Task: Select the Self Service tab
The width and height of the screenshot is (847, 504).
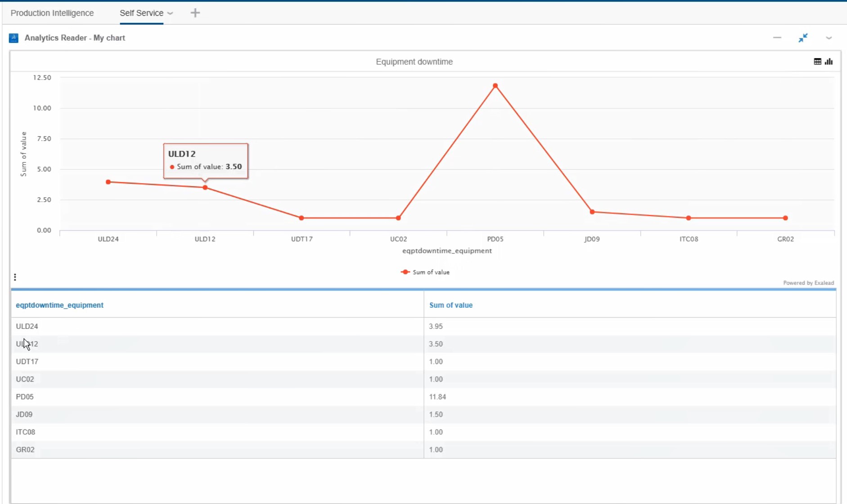Action: coord(141,13)
